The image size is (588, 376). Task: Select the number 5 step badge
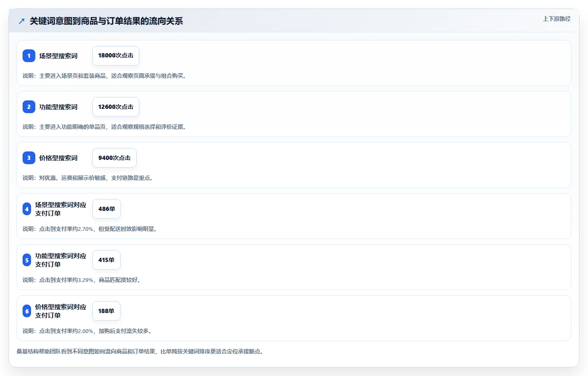coord(27,260)
